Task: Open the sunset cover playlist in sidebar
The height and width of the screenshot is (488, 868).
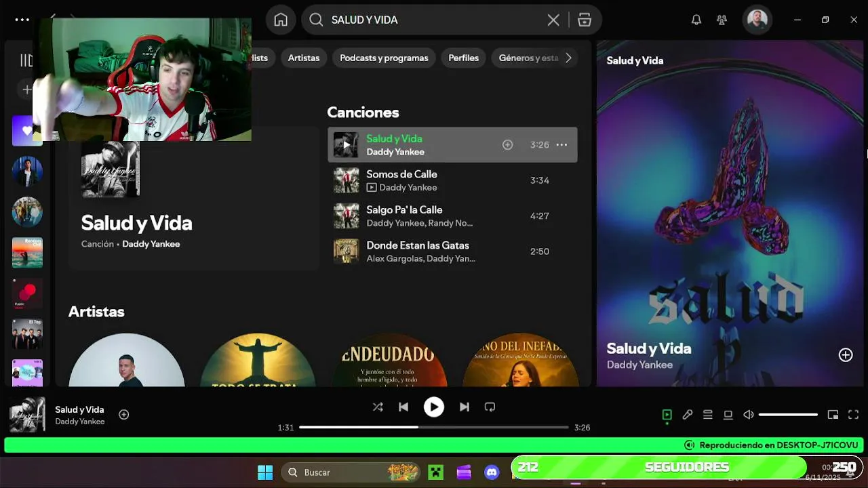Action: coord(27,252)
